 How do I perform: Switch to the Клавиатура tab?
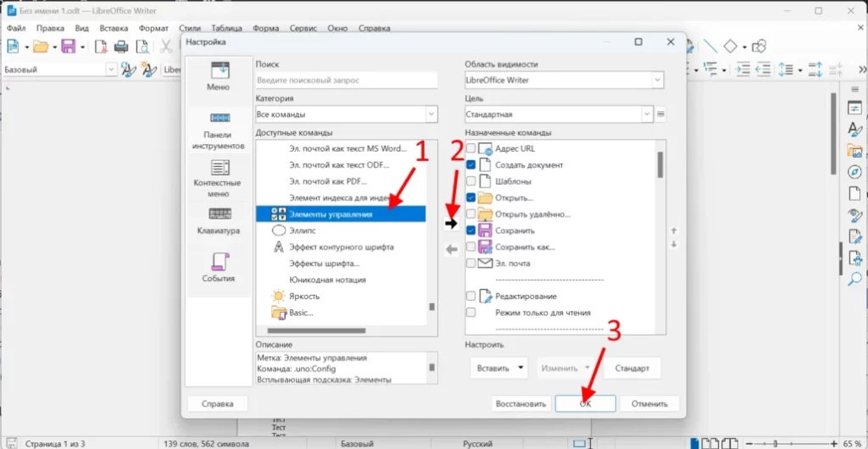pos(218,219)
